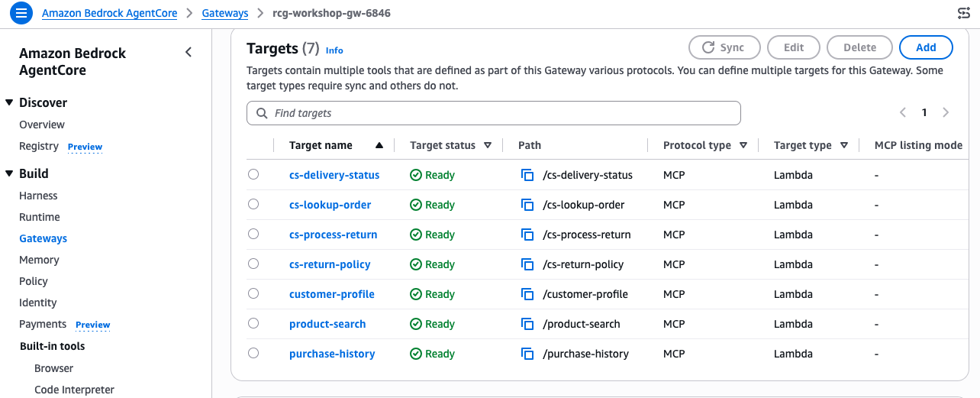The width and height of the screenshot is (980, 398).
Task: Open the Targets Info link
Action: (x=334, y=50)
